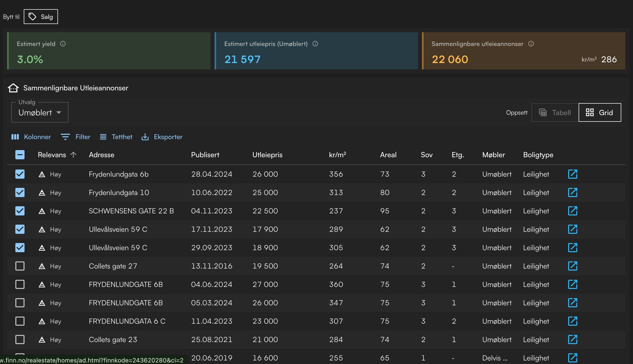The height and width of the screenshot is (364, 633).
Task: Click the Salg switch button
Action: pos(41,17)
